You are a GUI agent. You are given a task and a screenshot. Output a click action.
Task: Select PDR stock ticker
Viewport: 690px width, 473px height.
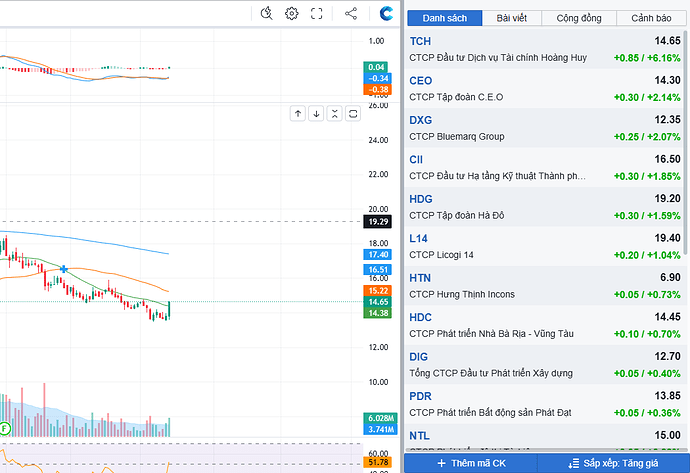420,396
